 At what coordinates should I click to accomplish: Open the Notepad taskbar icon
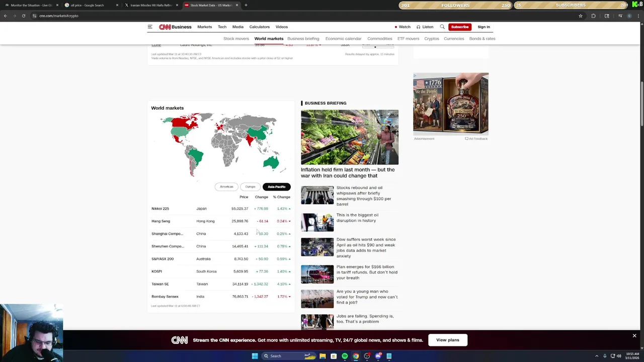click(389, 356)
